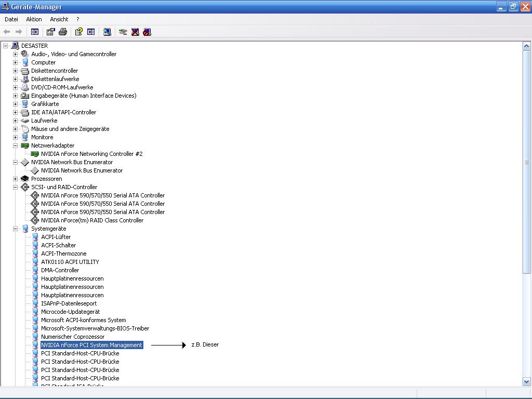Select ATK0110 ACPI UTILITY device
The width and height of the screenshot is (532, 399).
(70, 262)
